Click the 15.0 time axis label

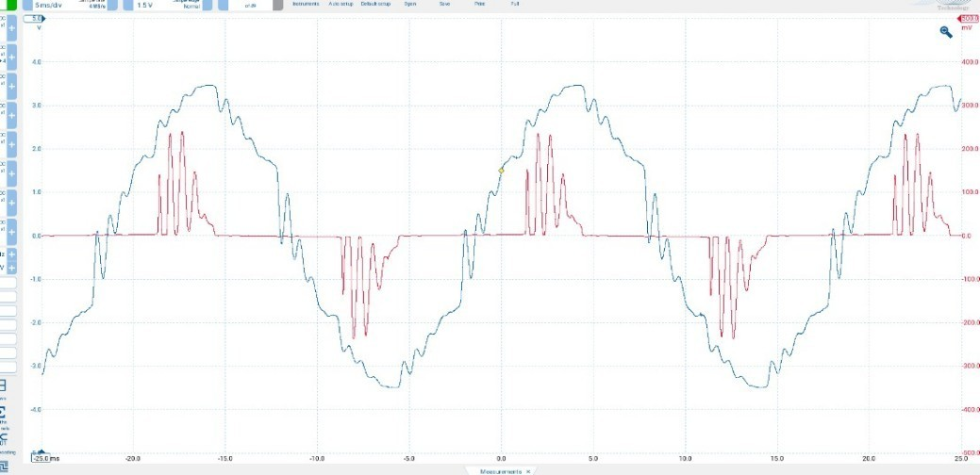pos(777,458)
